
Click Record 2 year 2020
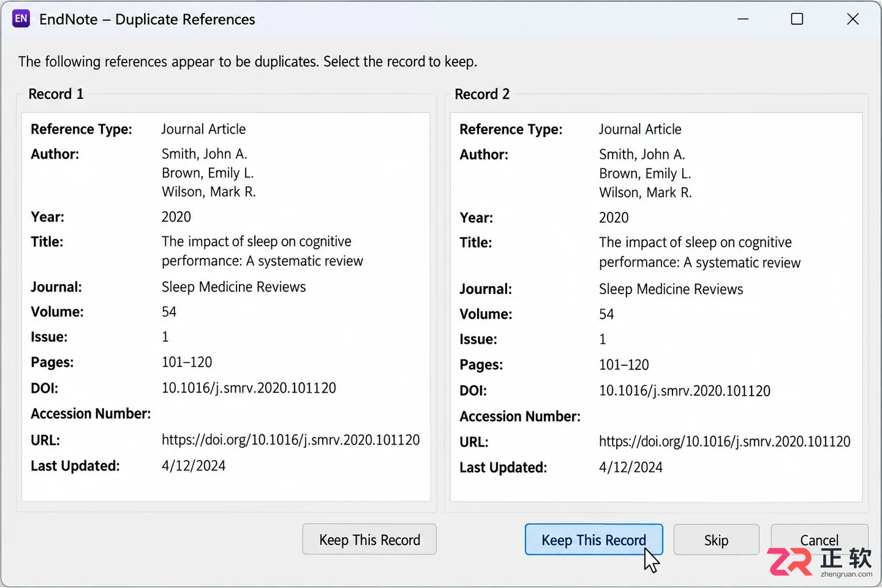(x=614, y=217)
